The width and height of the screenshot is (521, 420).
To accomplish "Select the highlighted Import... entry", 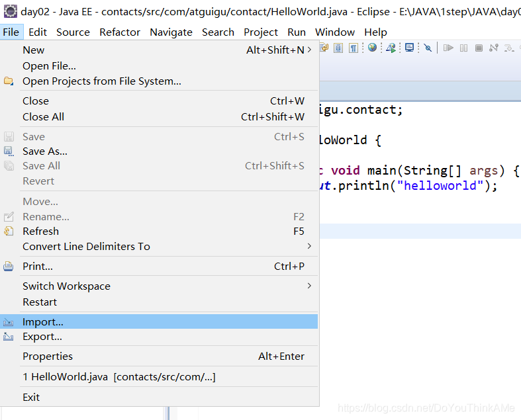I will point(159,321).
